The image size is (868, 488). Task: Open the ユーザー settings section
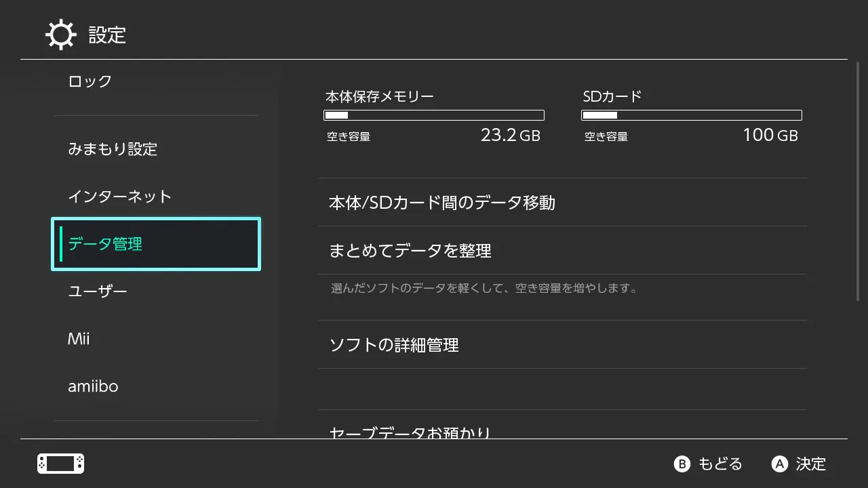pos(98,291)
